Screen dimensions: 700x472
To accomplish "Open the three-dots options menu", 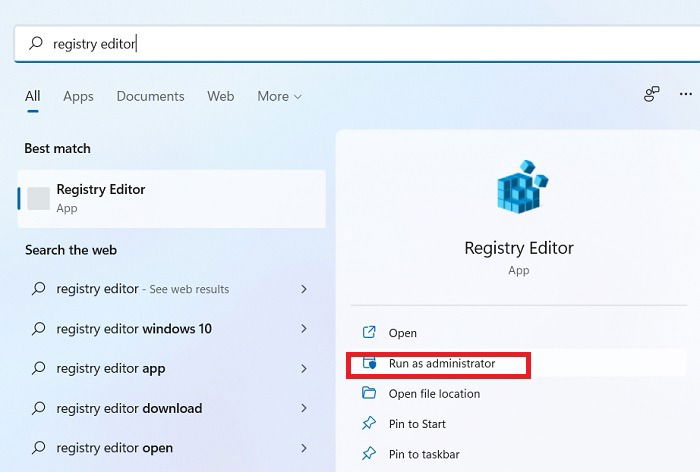I will 686,94.
